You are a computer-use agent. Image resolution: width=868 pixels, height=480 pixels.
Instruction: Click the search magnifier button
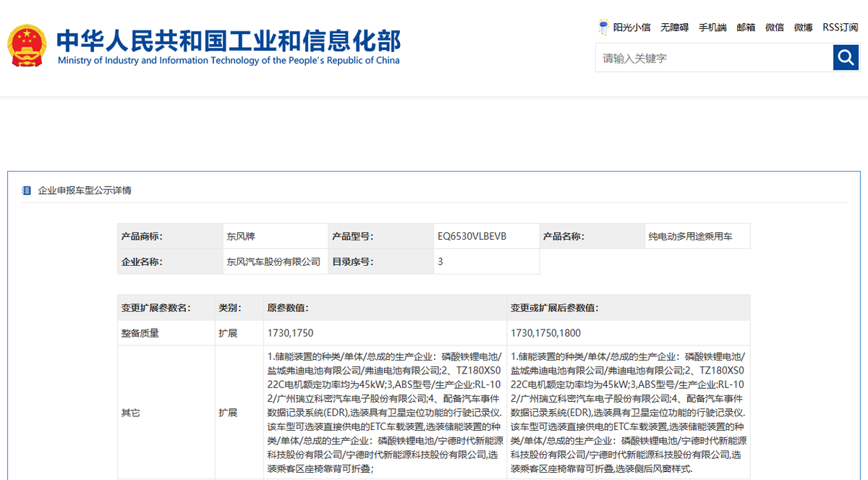point(846,57)
